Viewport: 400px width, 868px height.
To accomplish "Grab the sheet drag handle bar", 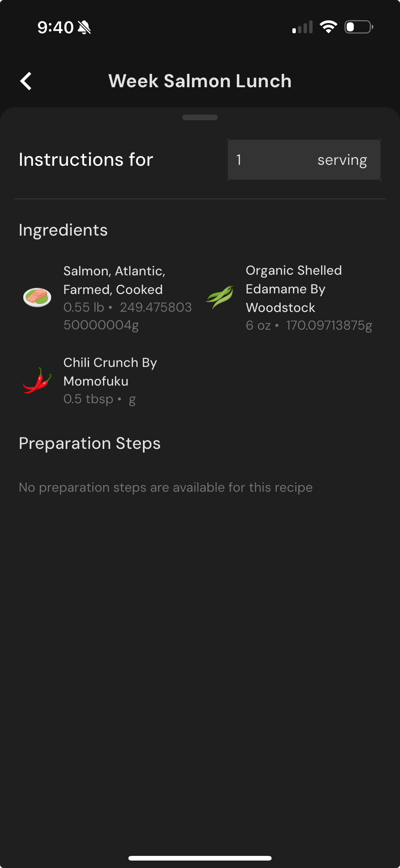I will pyautogui.click(x=200, y=117).
